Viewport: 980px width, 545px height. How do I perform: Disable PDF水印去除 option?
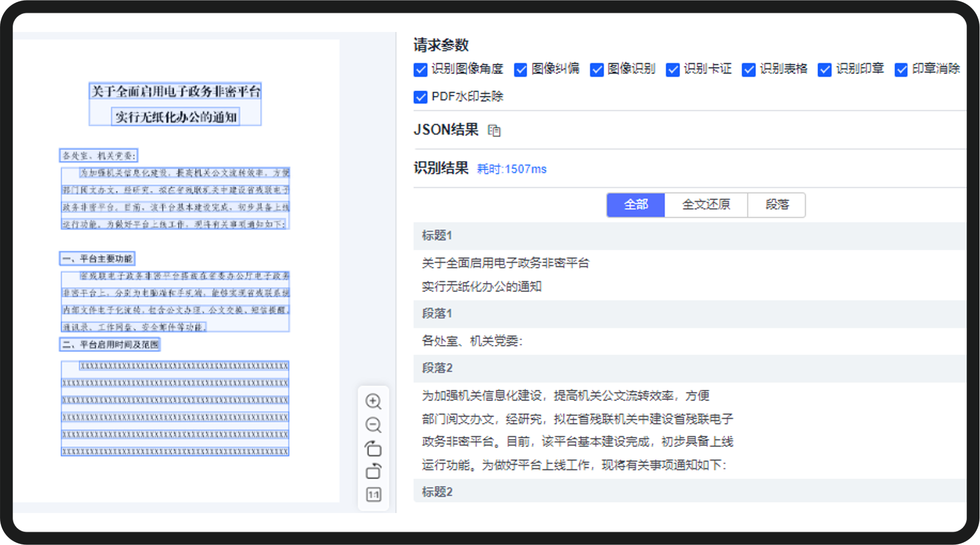pyautogui.click(x=420, y=97)
